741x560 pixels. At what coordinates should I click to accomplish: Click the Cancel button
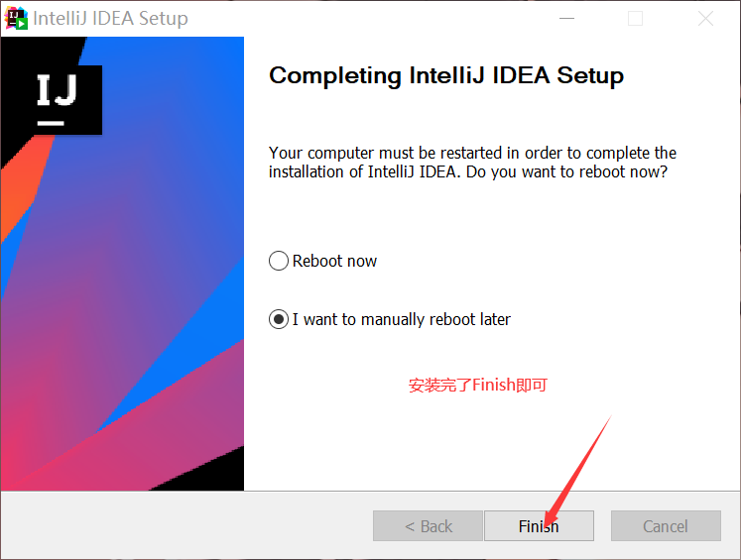click(x=665, y=526)
